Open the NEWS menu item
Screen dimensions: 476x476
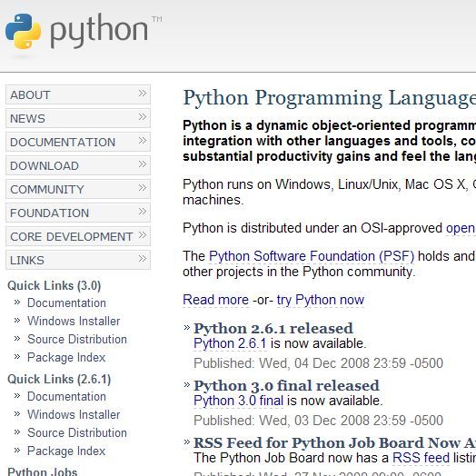[78, 118]
